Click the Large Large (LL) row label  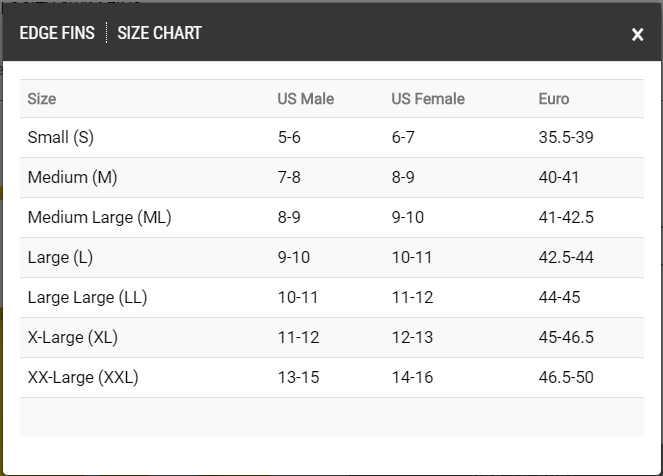(88, 297)
